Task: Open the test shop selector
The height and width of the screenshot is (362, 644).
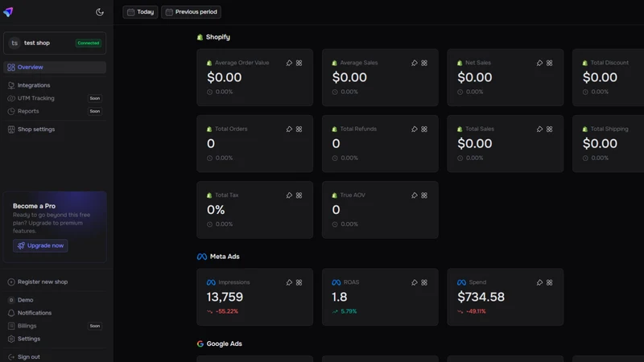Action: [x=55, y=43]
